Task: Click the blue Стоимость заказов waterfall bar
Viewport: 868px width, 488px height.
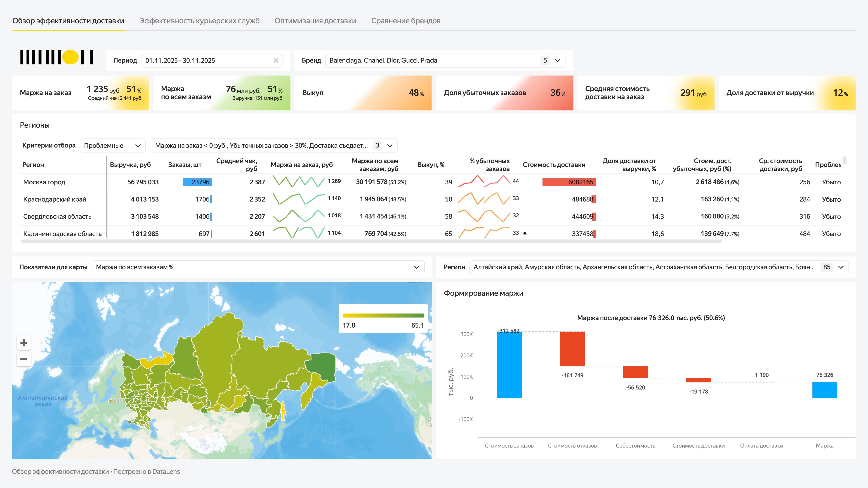Action: pos(509,365)
